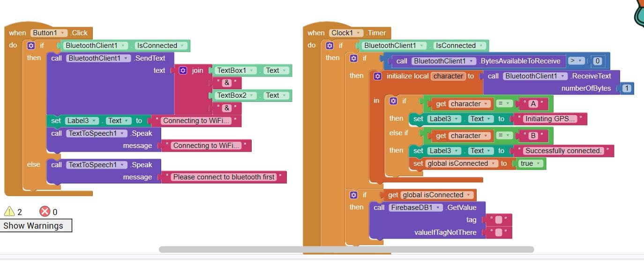Click gear on BytesAvailableToReceive if block
Viewport: 644px width, 270px height.
click(353, 58)
